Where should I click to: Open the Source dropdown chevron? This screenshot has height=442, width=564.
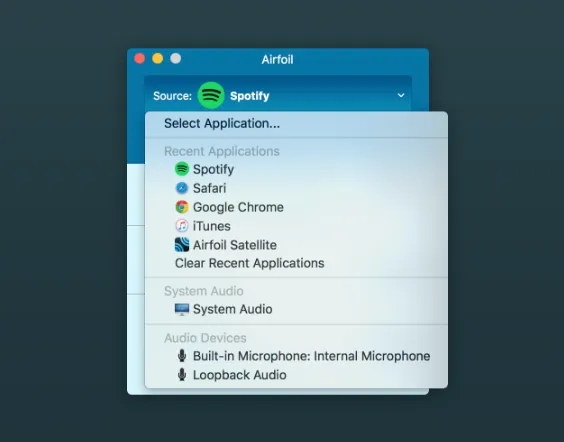click(401, 96)
